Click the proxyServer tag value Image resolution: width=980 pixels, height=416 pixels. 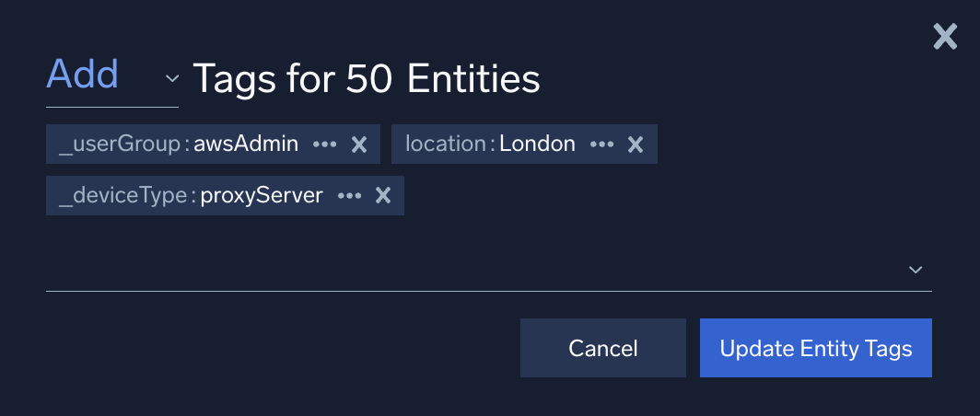coord(264,196)
